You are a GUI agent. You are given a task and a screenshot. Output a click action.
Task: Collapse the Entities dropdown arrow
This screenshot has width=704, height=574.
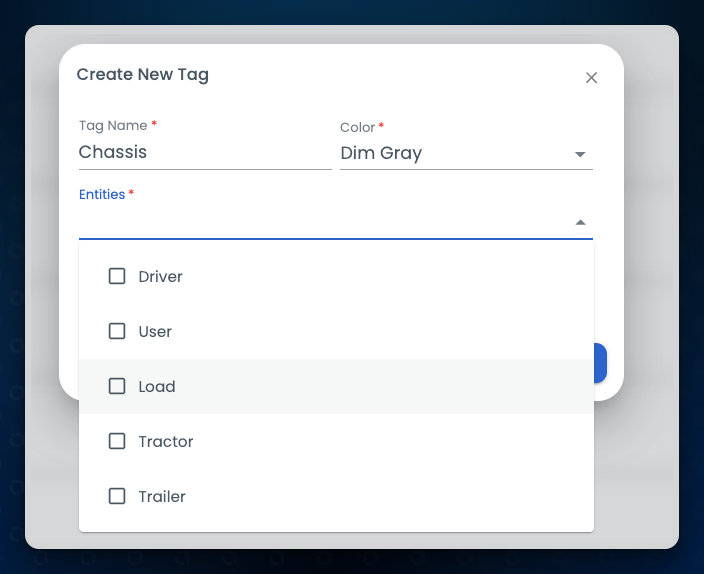(580, 222)
